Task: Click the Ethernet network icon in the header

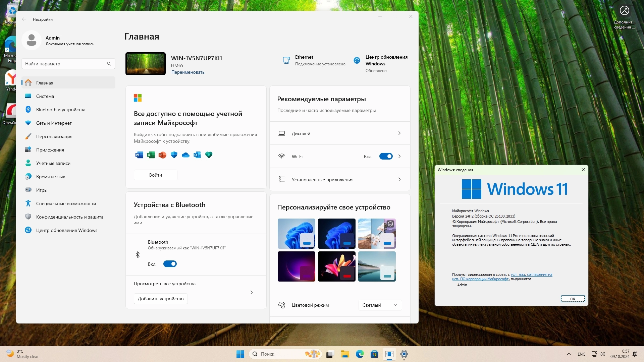Action: point(286,60)
